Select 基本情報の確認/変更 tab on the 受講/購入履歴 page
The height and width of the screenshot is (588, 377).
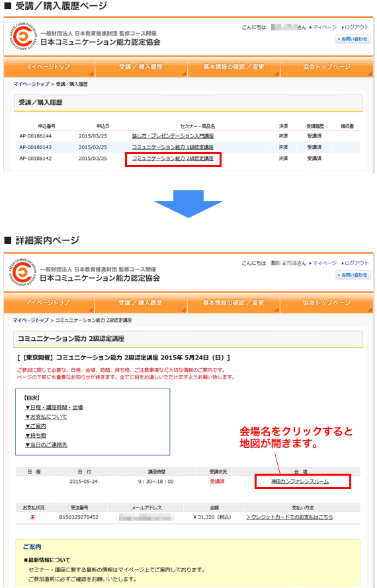pos(233,67)
